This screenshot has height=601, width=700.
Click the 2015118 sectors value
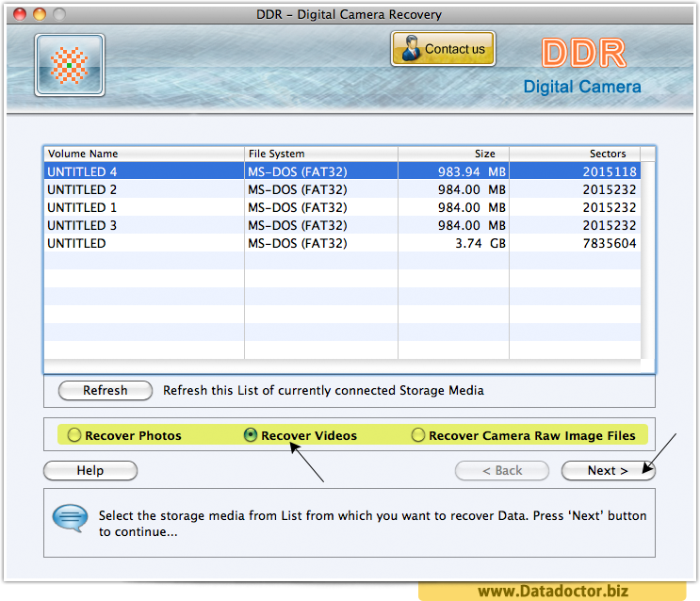(x=610, y=171)
